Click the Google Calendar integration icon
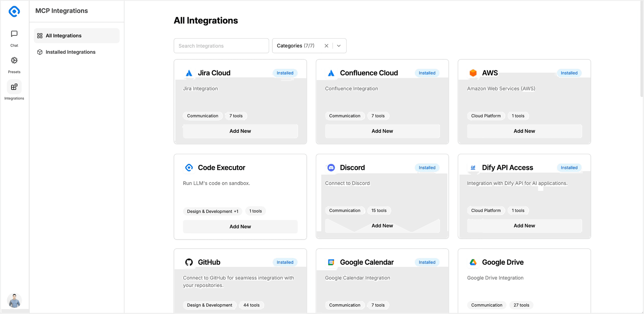 (331, 262)
